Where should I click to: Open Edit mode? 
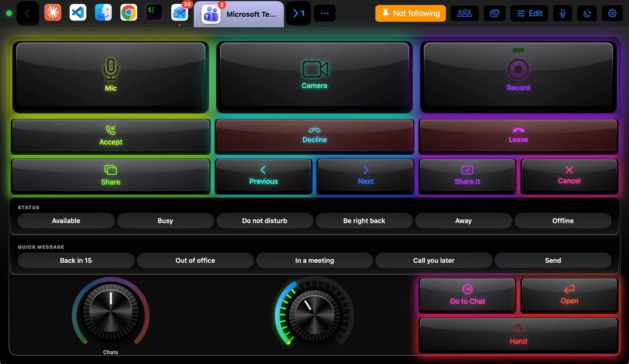(x=529, y=13)
